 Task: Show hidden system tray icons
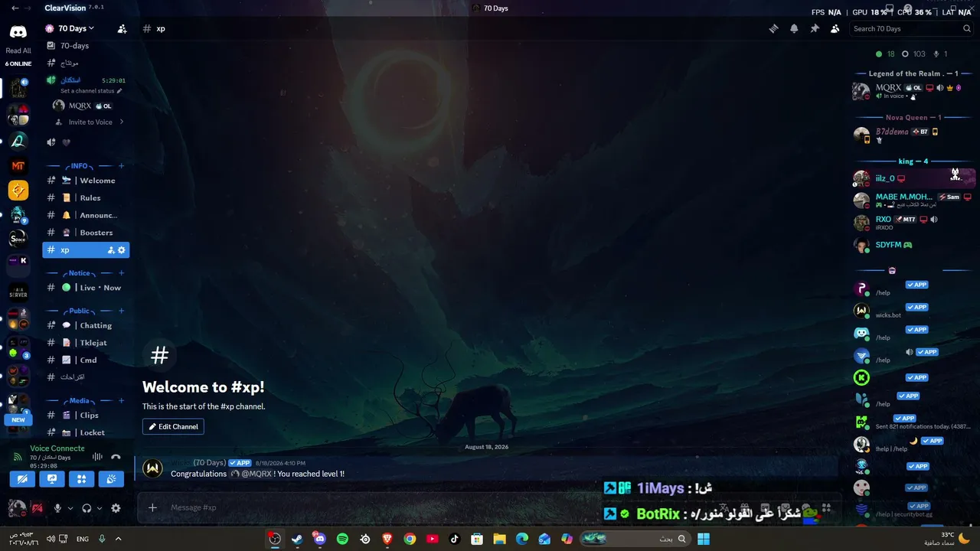[118, 539]
